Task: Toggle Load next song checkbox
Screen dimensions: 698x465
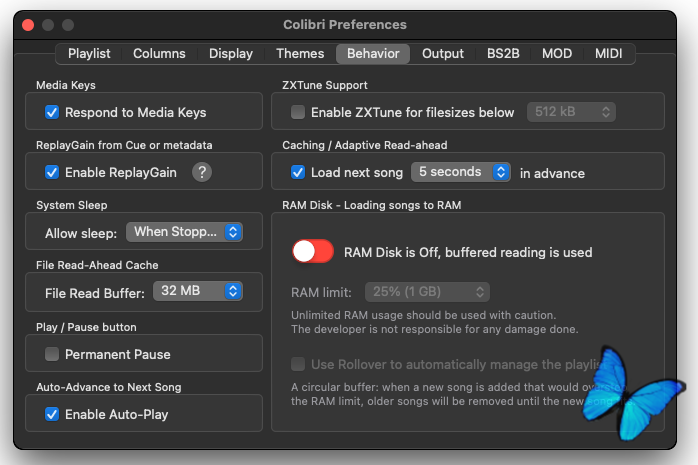Action: coord(298,172)
